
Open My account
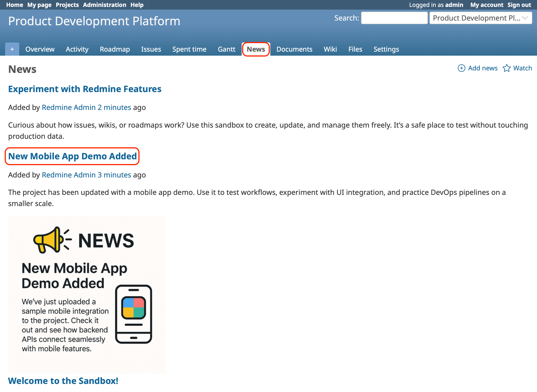click(x=486, y=5)
